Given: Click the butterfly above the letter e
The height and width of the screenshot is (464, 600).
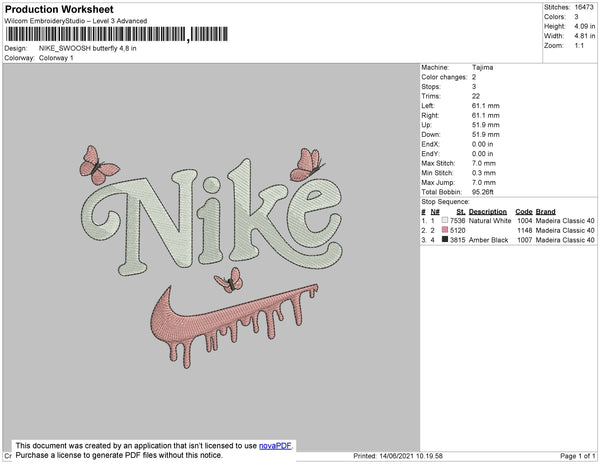Looking at the screenshot, I should [x=307, y=165].
